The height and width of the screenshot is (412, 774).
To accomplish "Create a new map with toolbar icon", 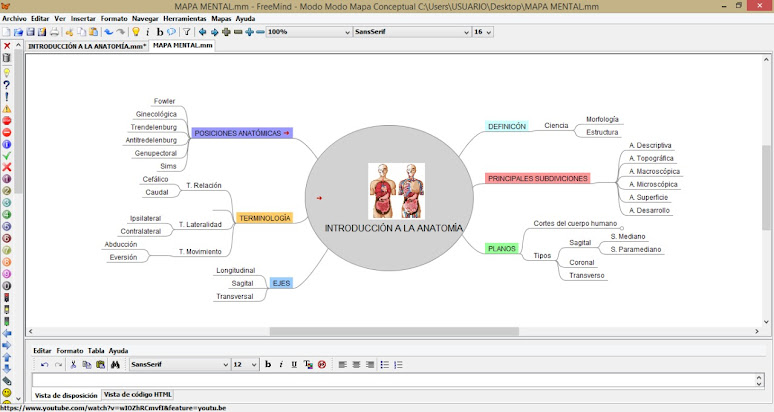I will tap(6, 32).
